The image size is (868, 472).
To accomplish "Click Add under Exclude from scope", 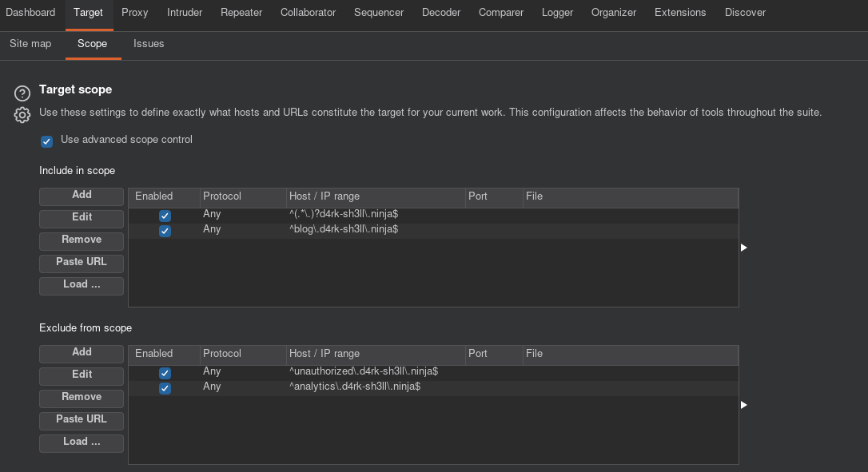I will pos(82,353).
